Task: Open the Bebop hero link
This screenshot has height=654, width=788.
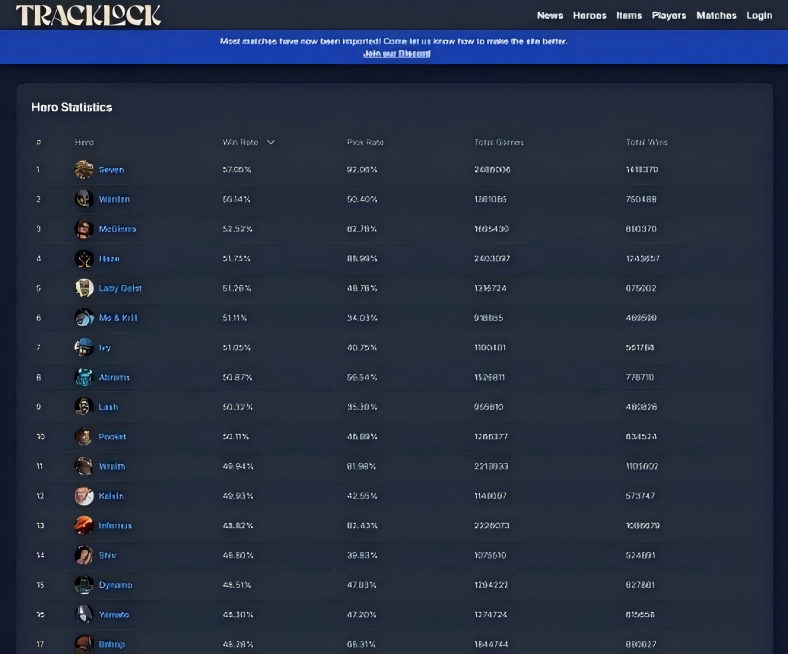Action: [x=112, y=644]
